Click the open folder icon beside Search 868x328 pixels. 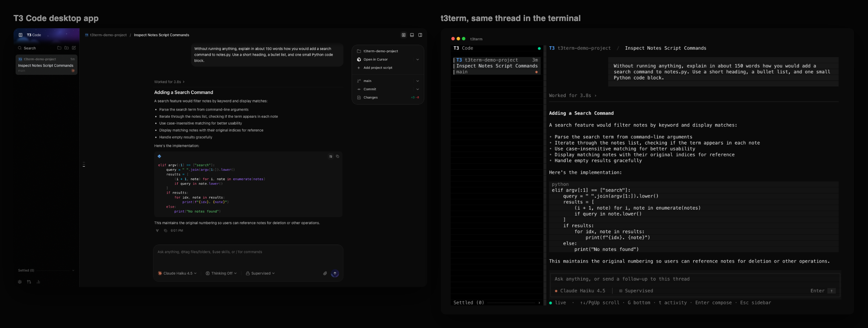(59, 48)
